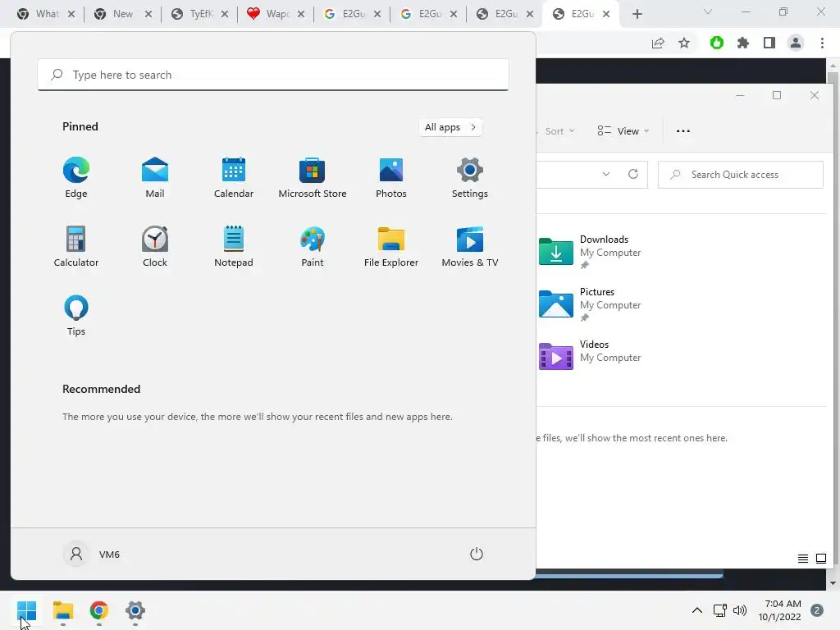Expand the address bar history dropdown in File Explorer
This screenshot has width=840, height=630.
point(606,174)
